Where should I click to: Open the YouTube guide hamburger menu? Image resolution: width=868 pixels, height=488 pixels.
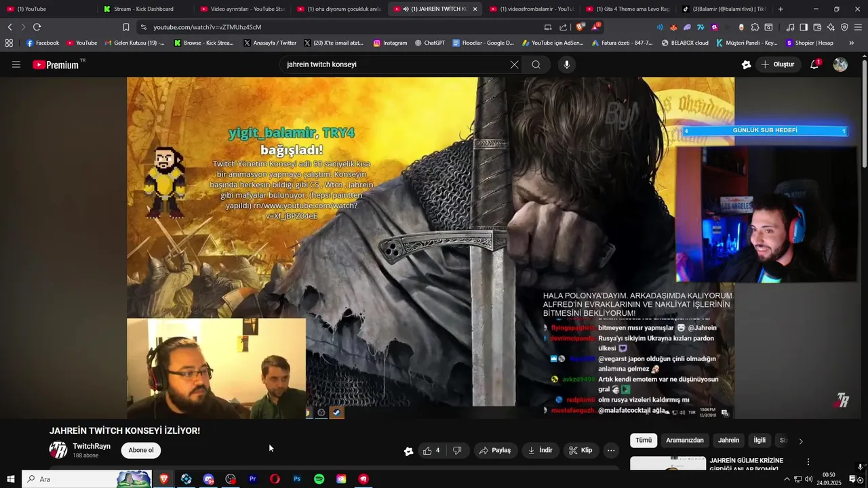pos(16,64)
